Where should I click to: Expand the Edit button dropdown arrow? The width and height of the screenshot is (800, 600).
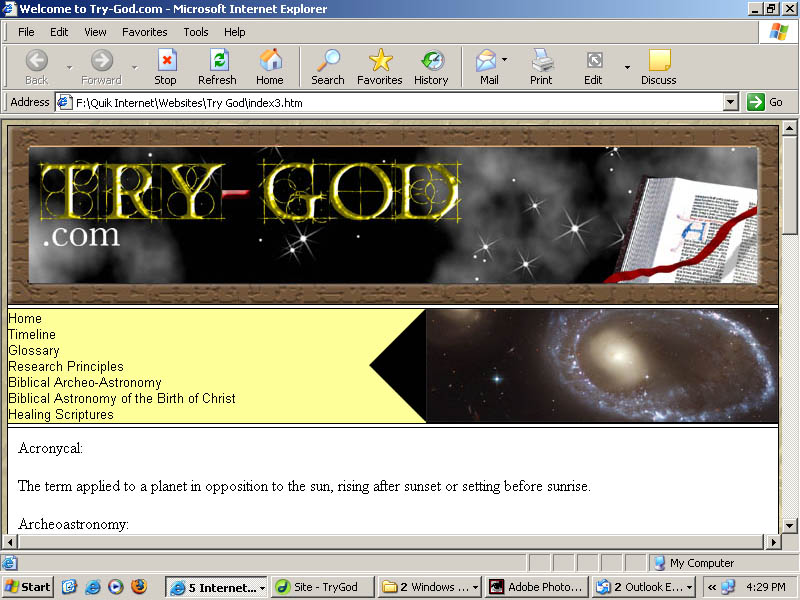tap(627, 68)
